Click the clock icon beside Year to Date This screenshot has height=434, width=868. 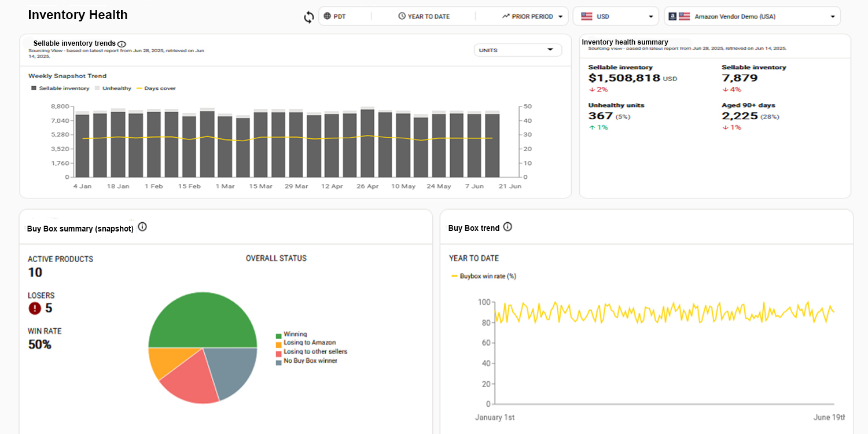[402, 16]
